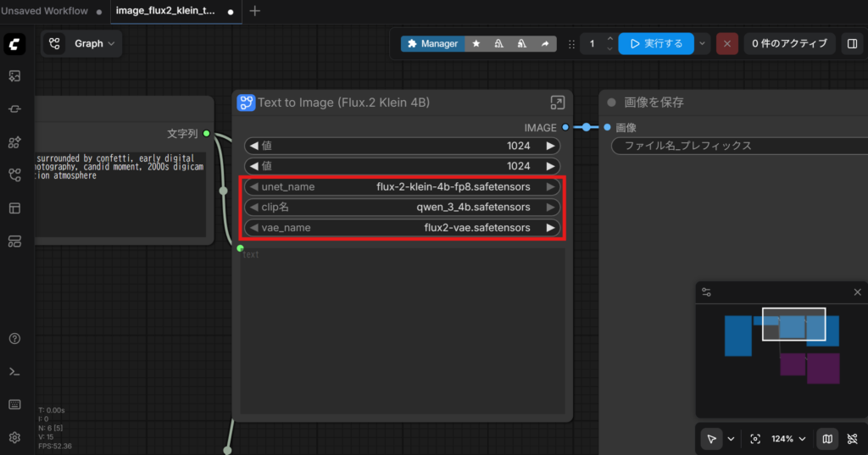Increase the first 値 1024 with right arrow
Image resolution: width=868 pixels, height=455 pixels.
(551, 146)
